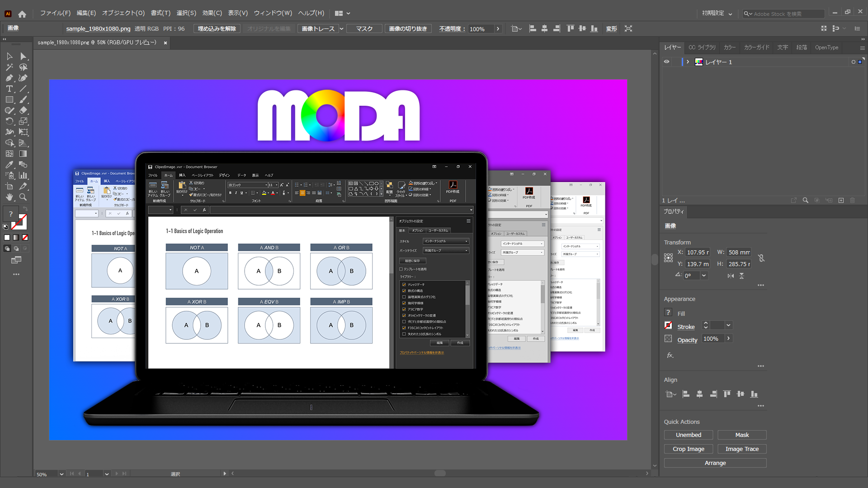This screenshot has height=488, width=868.
Task: Open the 画像トレース dropdown arrow
Action: click(341, 28)
